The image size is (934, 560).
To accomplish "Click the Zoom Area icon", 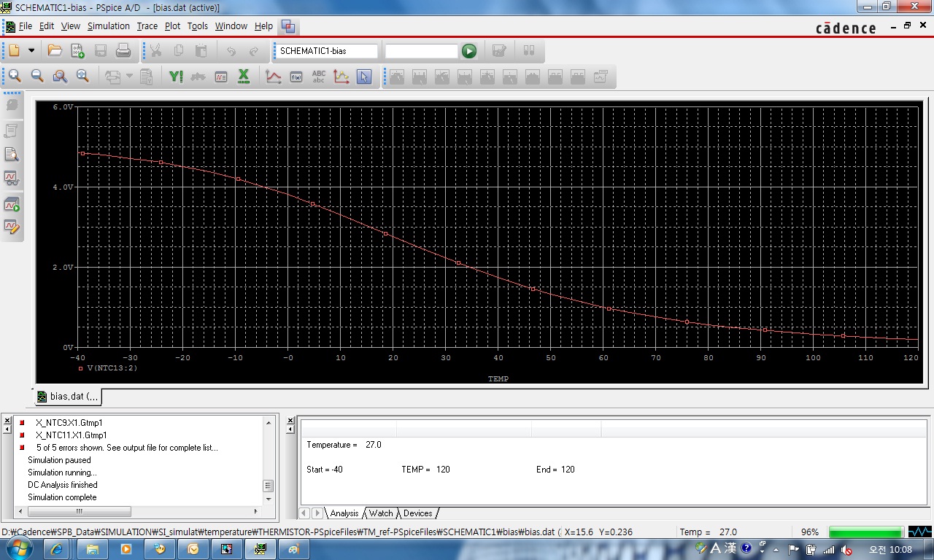I will tap(60, 76).
